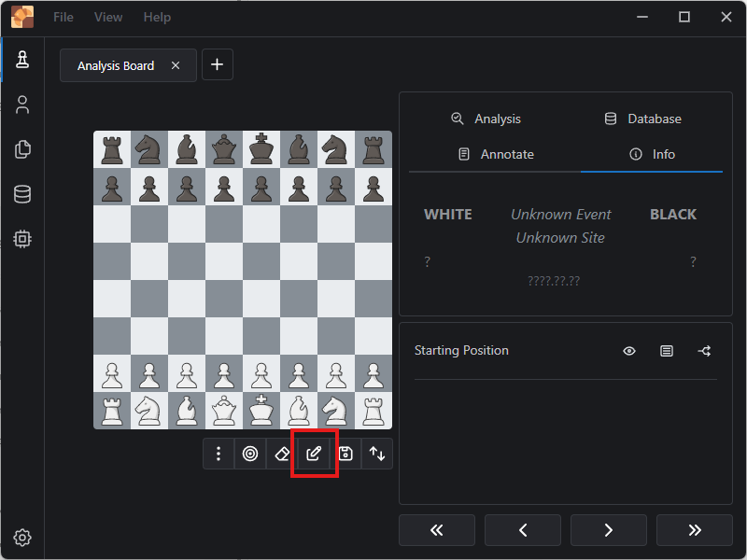This screenshot has width=747, height=560.
Task: Open the Help menu
Action: pyautogui.click(x=157, y=17)
